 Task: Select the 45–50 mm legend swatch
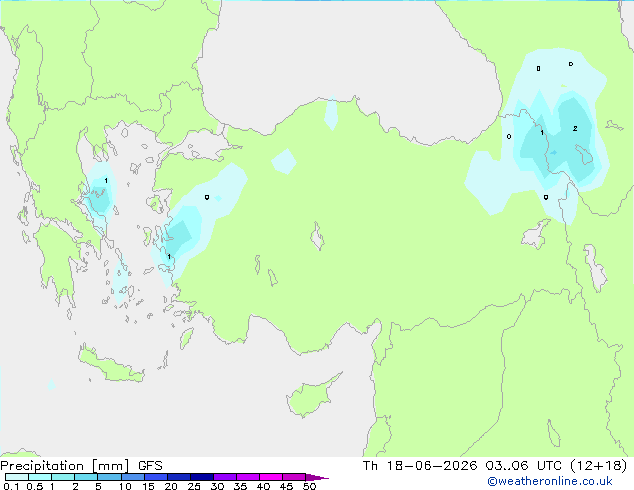[294, 477]
